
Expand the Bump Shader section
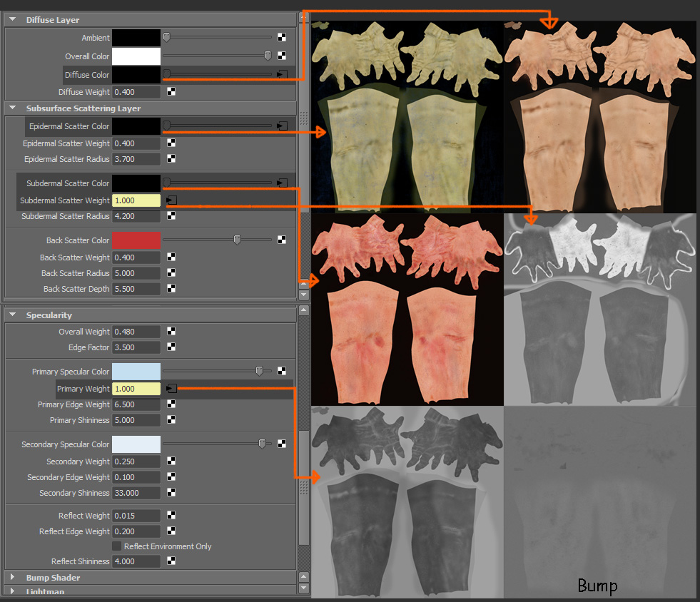click(x=13, y=577)
